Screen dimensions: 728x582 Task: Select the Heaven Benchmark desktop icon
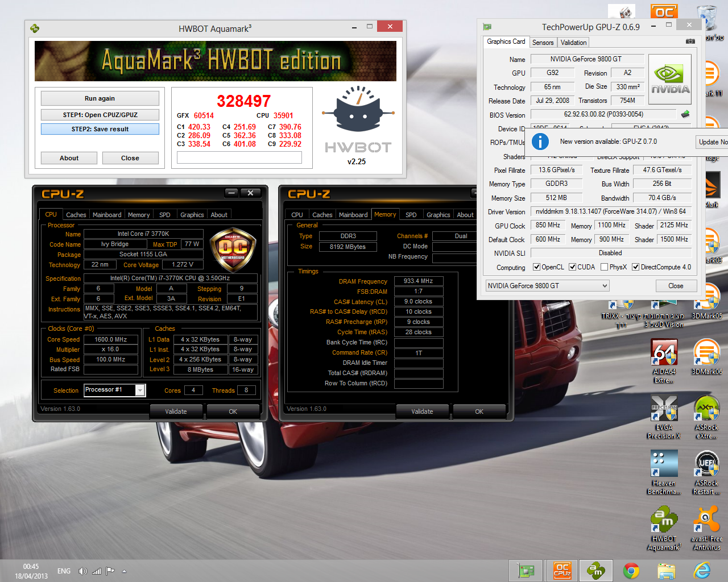click(664, 473)
